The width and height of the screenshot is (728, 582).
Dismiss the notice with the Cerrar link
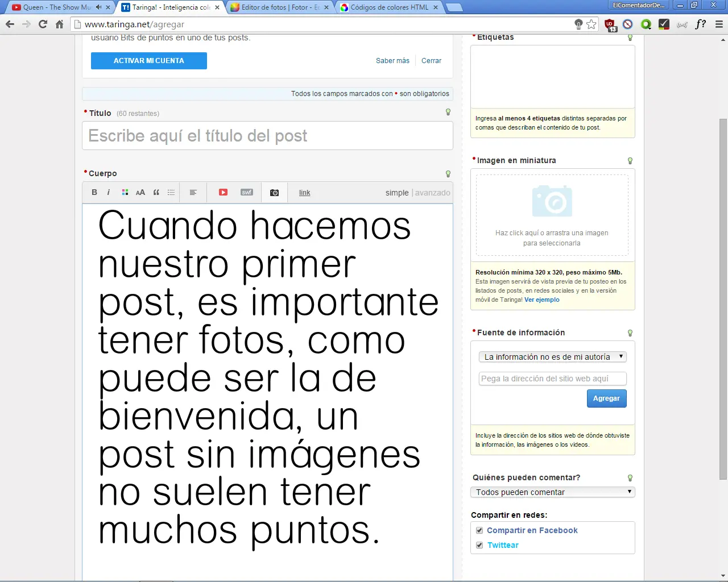431,61
